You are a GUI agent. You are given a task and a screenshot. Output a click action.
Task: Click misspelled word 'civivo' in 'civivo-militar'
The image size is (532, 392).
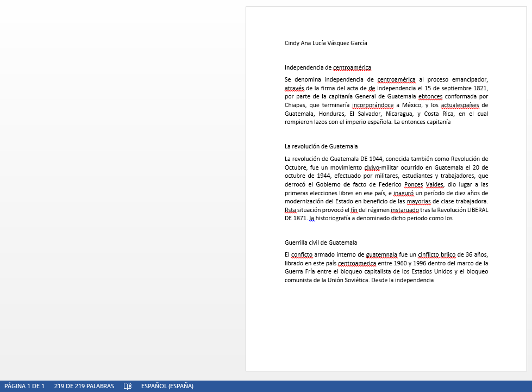pyautogui.click(x=372, y=167)
